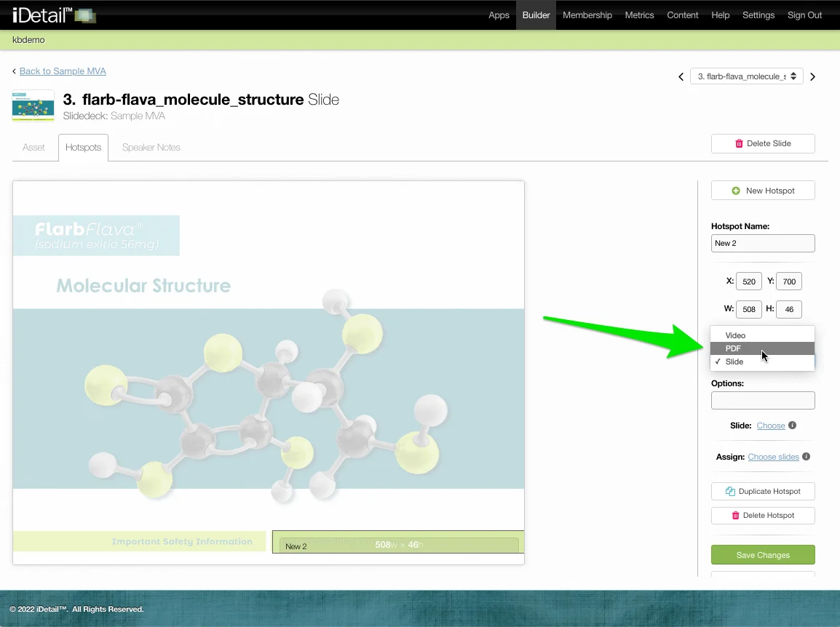Go to previous slide arrow
The height and width of the screenshot is (627, 840).
(681, 76)
